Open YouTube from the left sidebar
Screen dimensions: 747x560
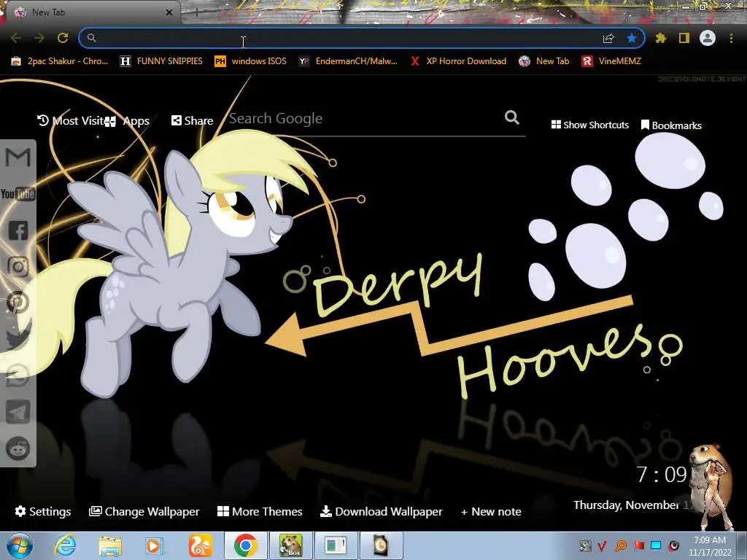click(x=18, y=194)
